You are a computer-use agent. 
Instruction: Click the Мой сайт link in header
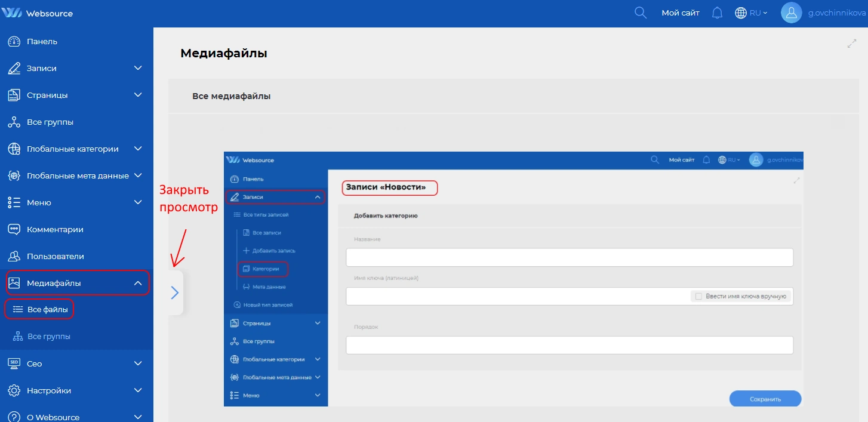click(680, 13)
